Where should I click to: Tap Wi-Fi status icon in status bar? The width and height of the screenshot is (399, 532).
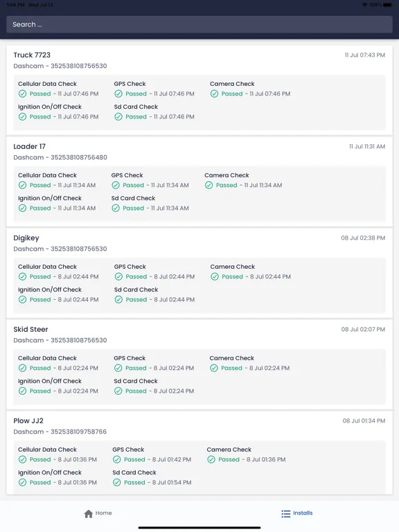pos(364,5)
